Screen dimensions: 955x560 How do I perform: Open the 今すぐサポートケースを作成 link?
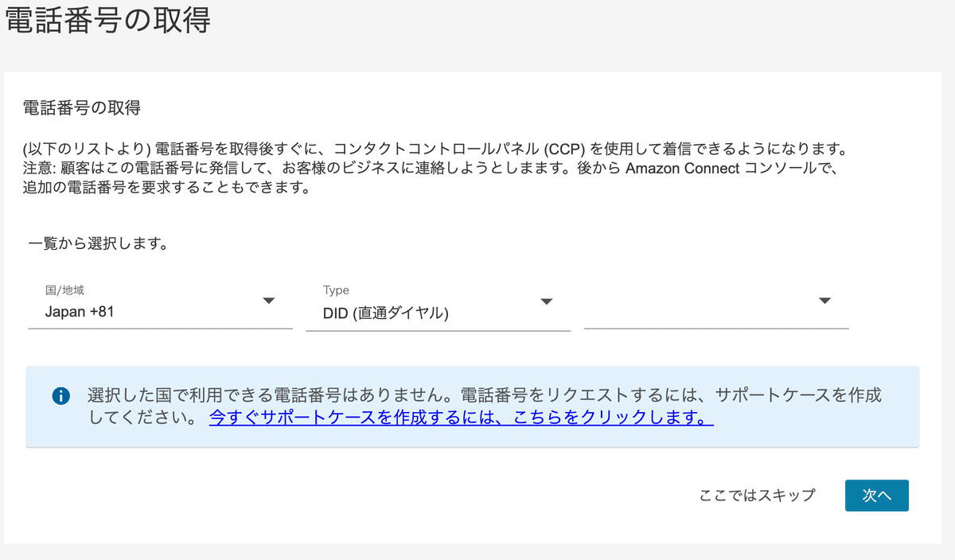click(461, 418)
